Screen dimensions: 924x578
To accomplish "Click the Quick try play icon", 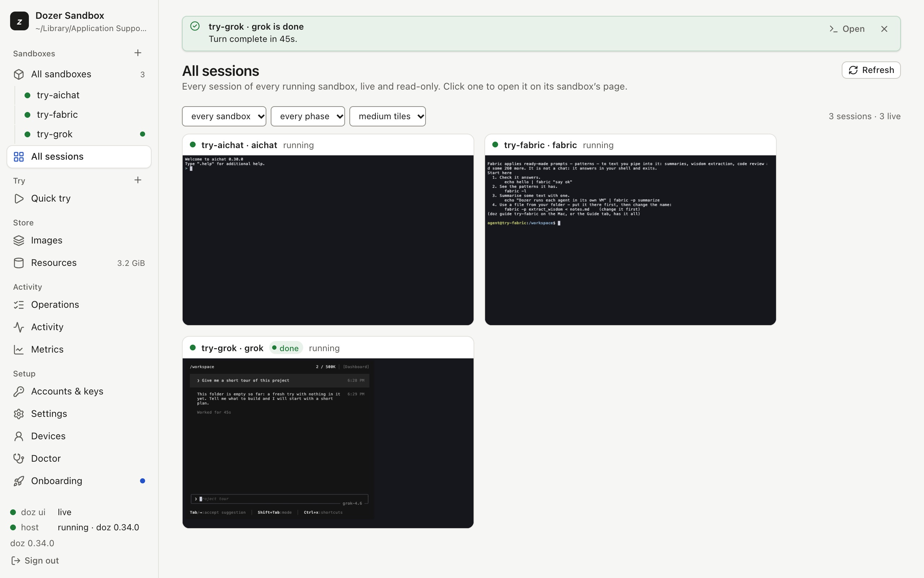I will pos(19,199).
